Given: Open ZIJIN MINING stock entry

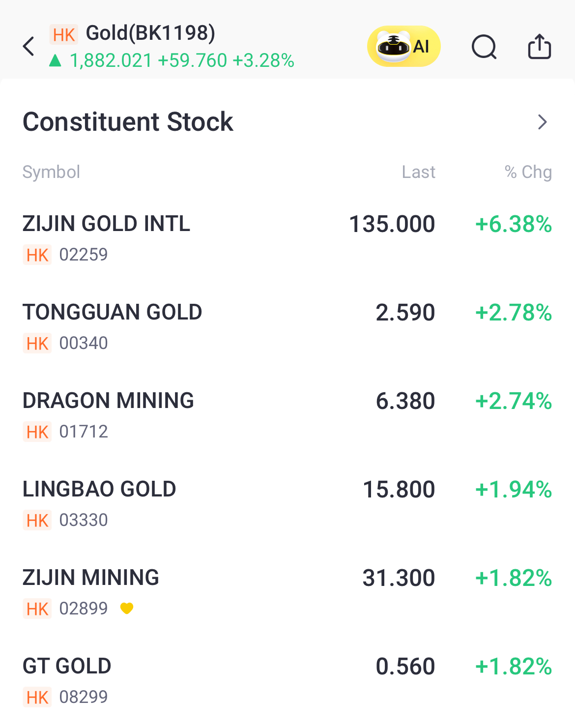Looking at the screenshot, I should click(x=91, y=578).
